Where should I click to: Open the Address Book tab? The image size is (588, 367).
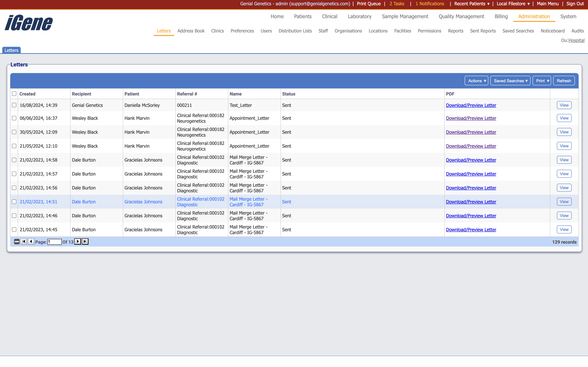[191, 31]
